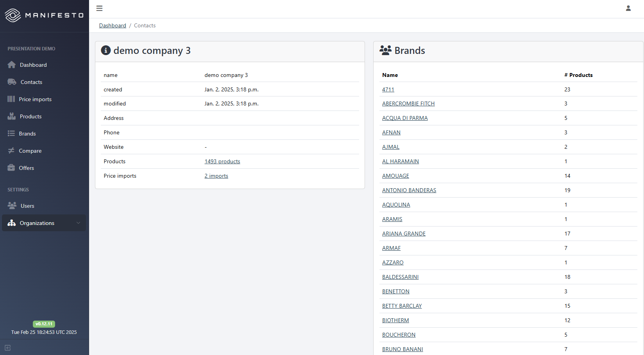Click the Compare not-equal icon

click(11, 151)
